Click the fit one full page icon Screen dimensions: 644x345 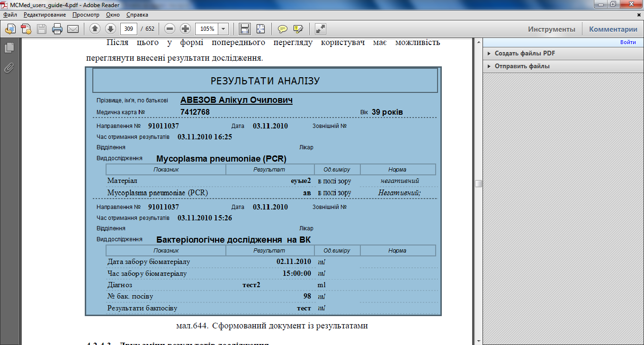(x=261, y=29)
